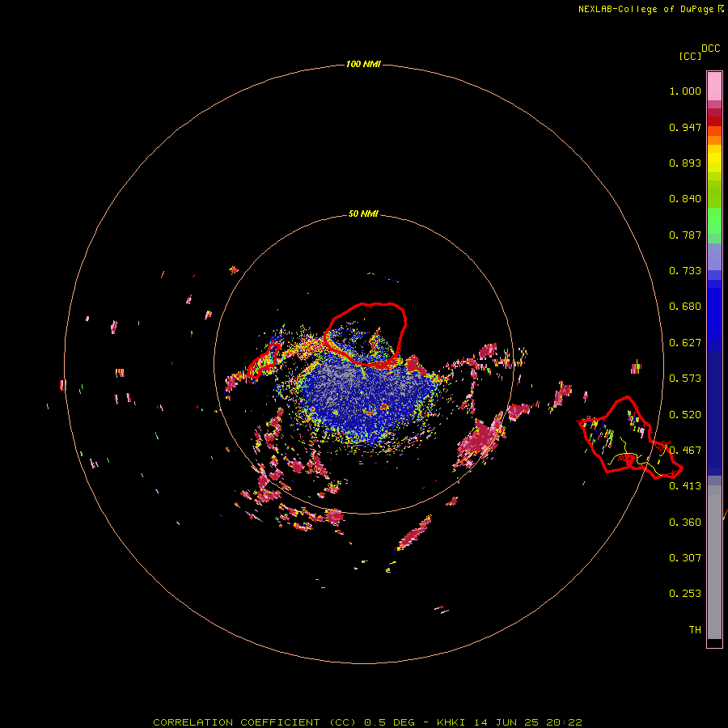728x728 pixels.
Task: Click the 50 NMI range ring label
Action: coord(363,214)
